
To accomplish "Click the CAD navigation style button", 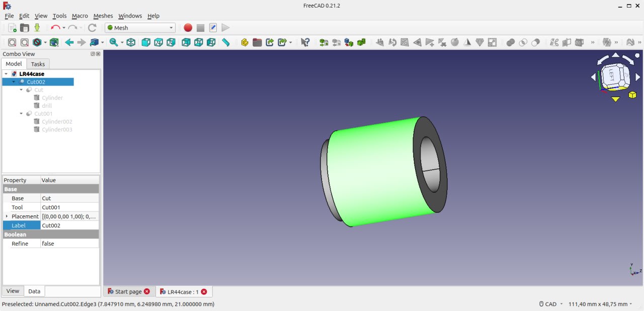I will click(x=551, y=304).
